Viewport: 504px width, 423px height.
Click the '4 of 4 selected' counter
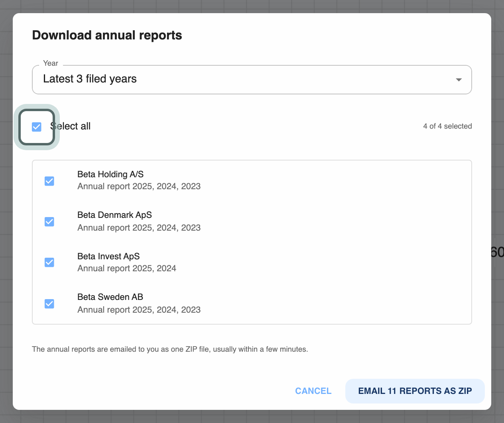(447, 126)
